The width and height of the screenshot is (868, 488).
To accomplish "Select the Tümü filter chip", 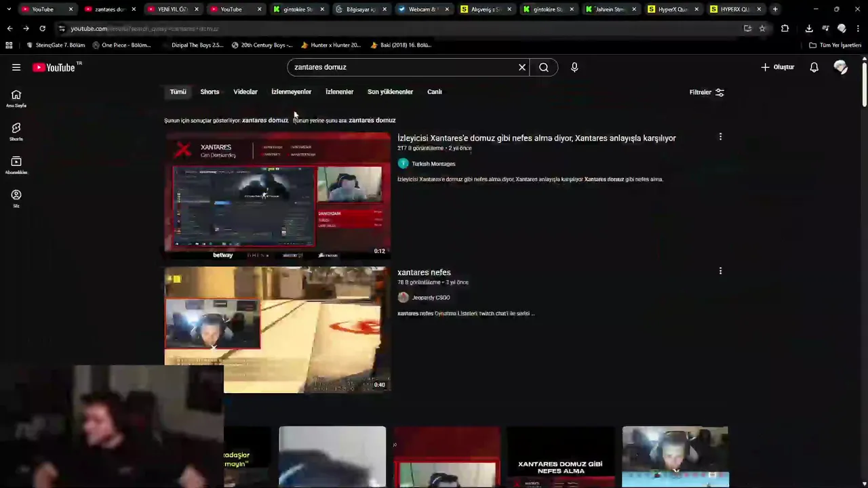I will click(x=178, y=91).
